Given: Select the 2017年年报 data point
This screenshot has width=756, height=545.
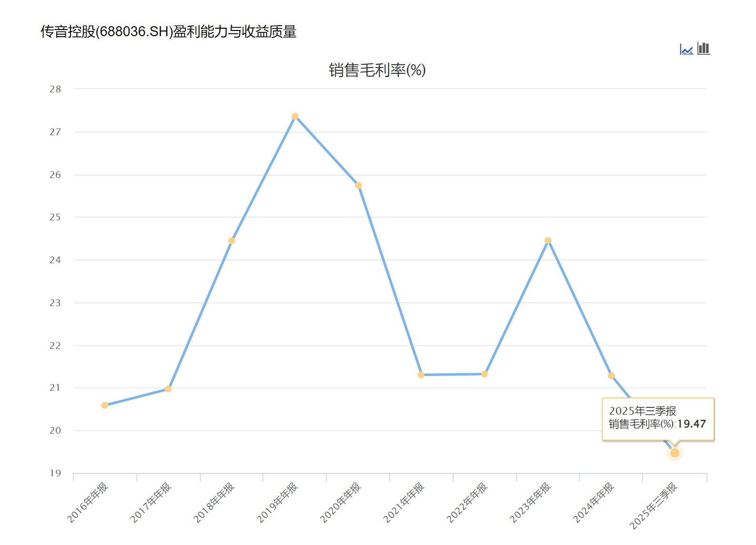Looking at the screenshot, I should 168,389.
